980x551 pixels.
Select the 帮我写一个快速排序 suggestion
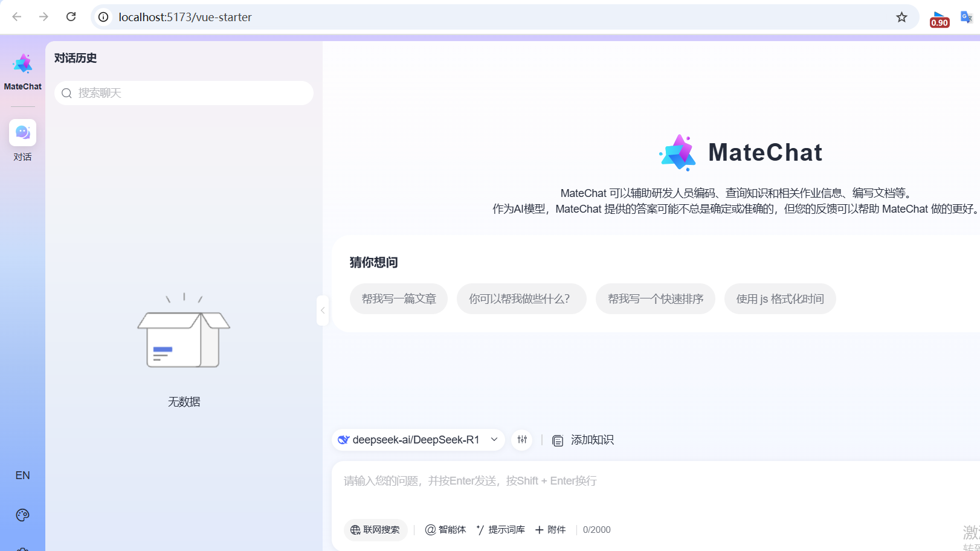tap(655, 298)
